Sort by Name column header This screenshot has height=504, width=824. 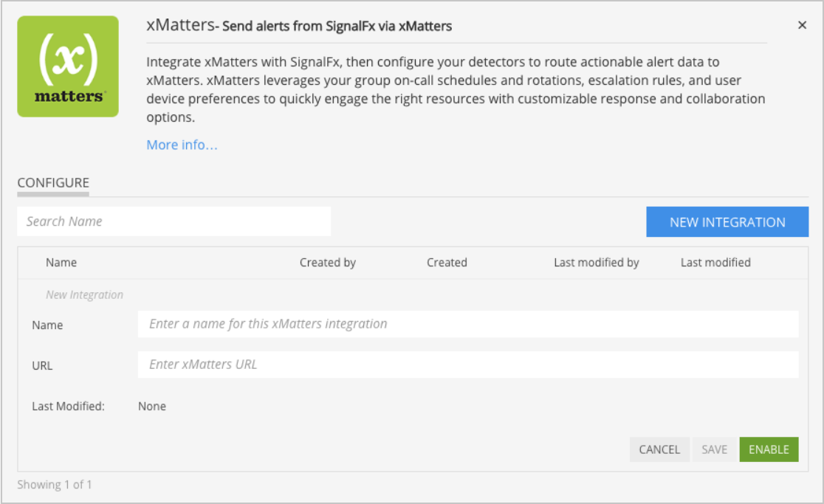click(x=61, y=263)
